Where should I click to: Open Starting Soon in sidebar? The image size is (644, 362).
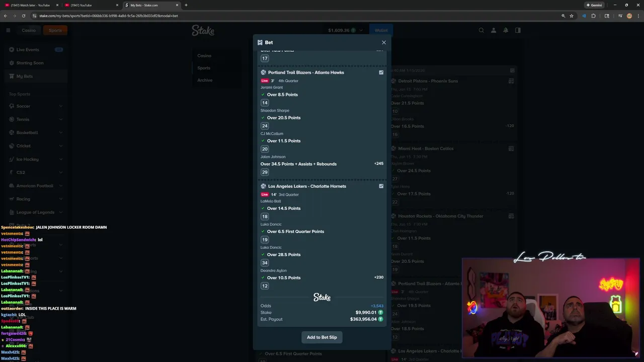click(x=35, y=63)
